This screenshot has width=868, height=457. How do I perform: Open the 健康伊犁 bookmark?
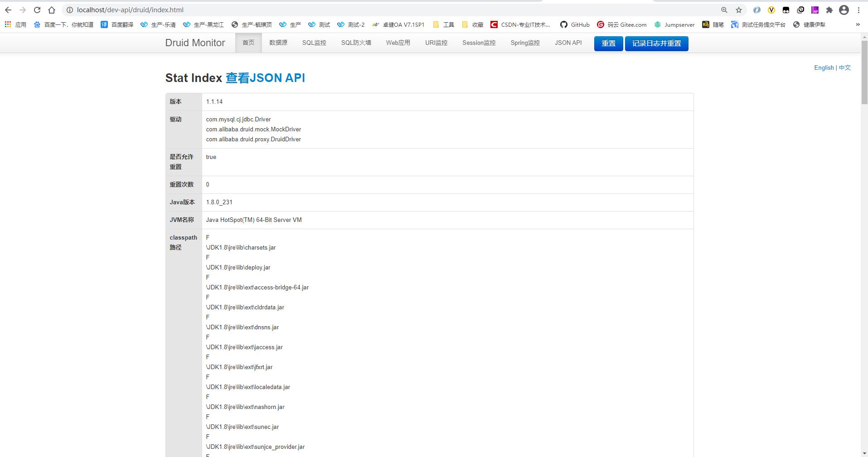click(x=809, y=24)
